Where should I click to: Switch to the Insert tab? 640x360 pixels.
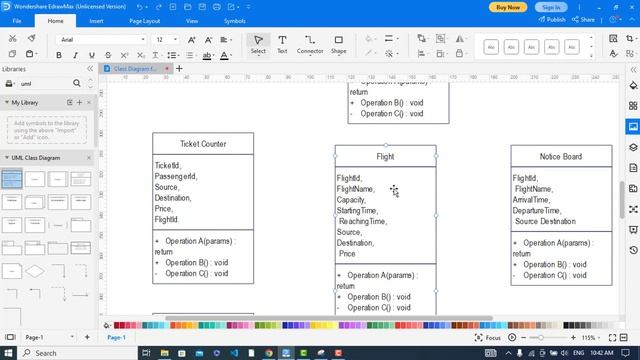click(x=96, y=21)
